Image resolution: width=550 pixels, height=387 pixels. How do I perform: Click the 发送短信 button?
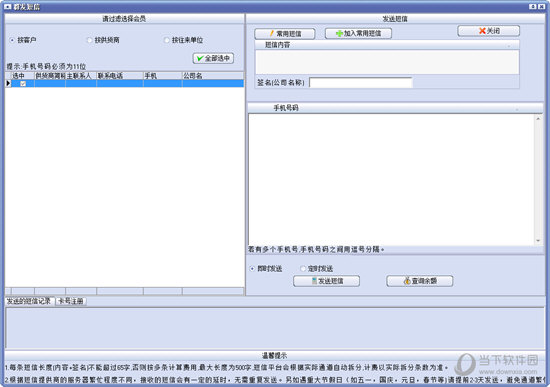pos(326,281)
